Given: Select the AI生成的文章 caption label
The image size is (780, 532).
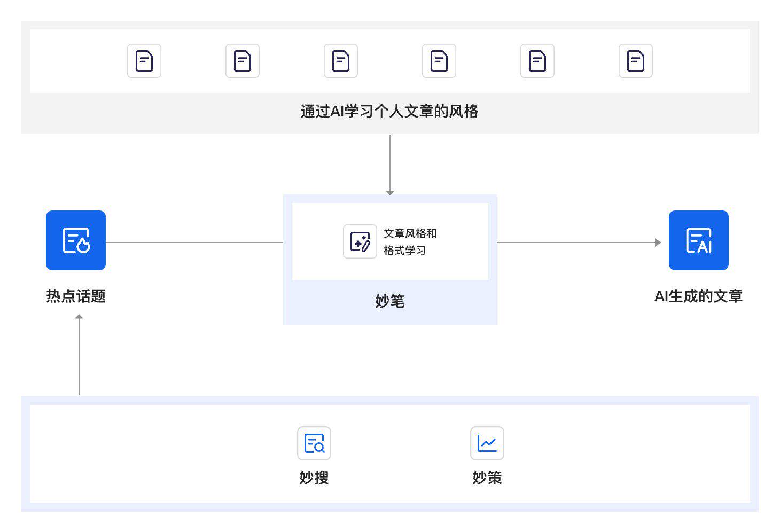Looking at the screenshot, I should coord(698,296).
